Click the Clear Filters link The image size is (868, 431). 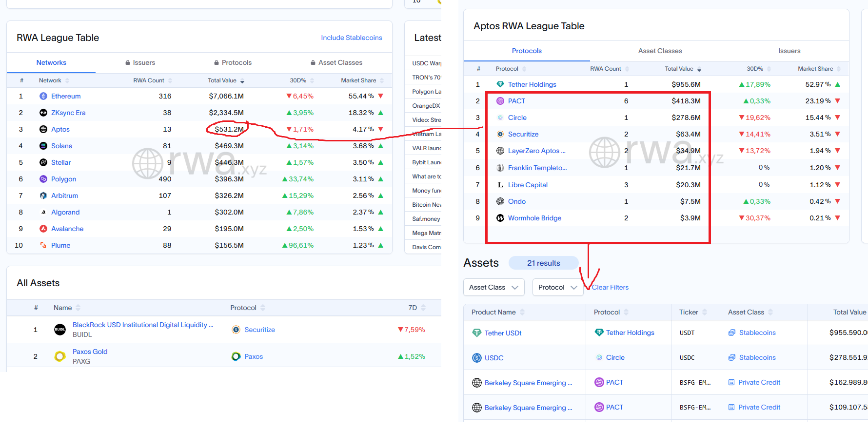[x=610, y=287]
